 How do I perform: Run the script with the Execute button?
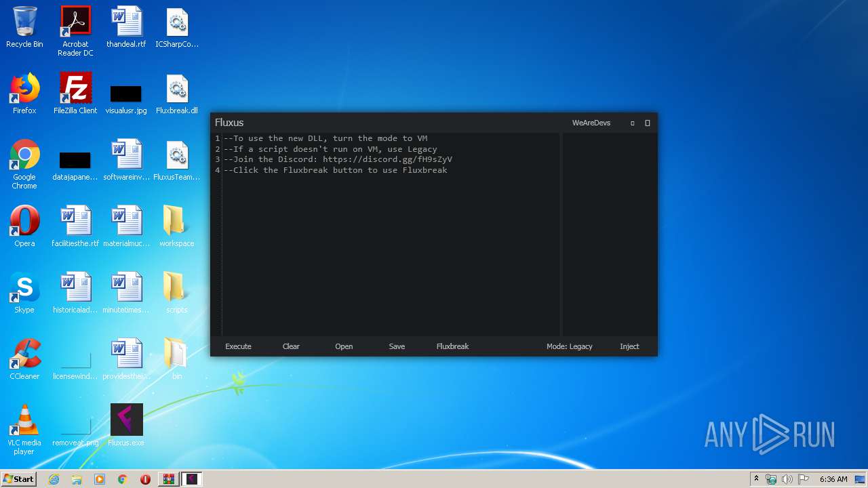(x=238, y=346)
